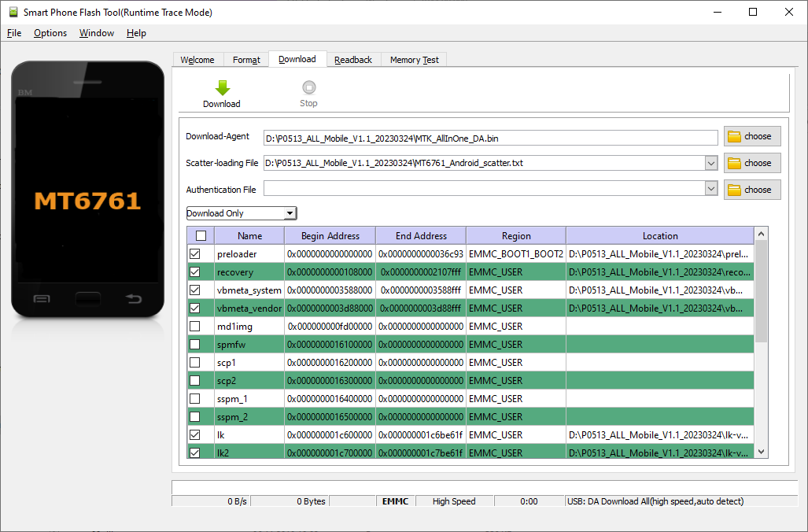Toggle the select-all checkbox in table header

point(201,236)
